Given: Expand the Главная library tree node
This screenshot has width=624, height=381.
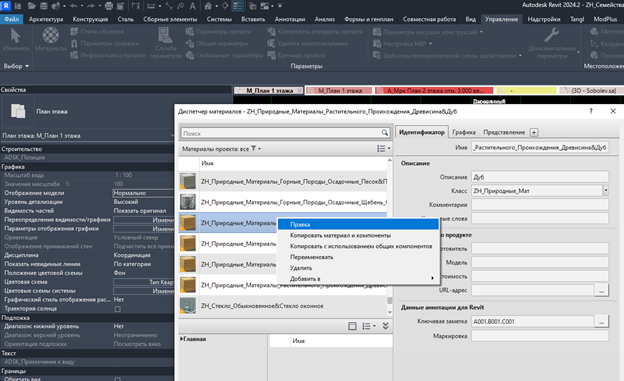Looking at the screenshot, I should (181, 339).
